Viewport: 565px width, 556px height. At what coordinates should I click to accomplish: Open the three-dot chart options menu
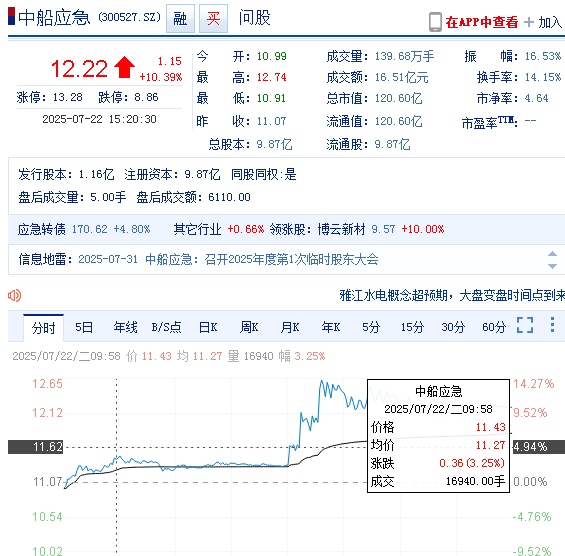(552, 325)
